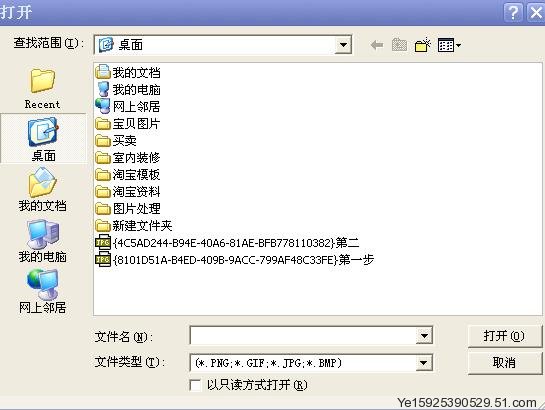Expand the 查找范围 location dropdown
The image size is (545, 410).
pyautogui.click(x=343, y=45)
